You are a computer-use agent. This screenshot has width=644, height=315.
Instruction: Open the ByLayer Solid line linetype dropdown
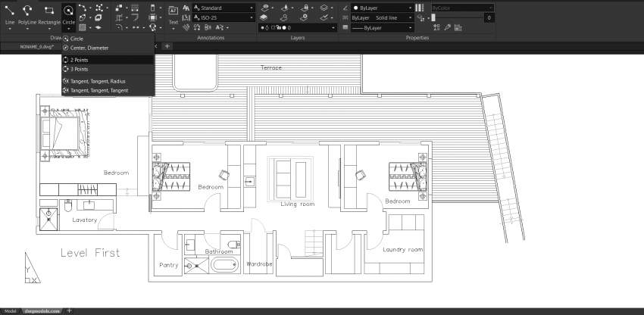point(383,17)
